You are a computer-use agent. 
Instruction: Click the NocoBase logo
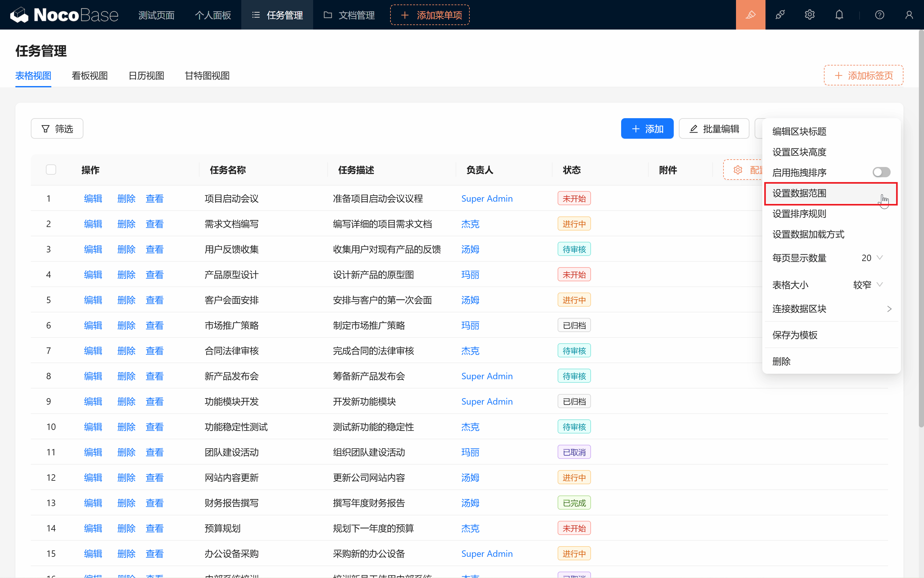[x=64, y=15]
